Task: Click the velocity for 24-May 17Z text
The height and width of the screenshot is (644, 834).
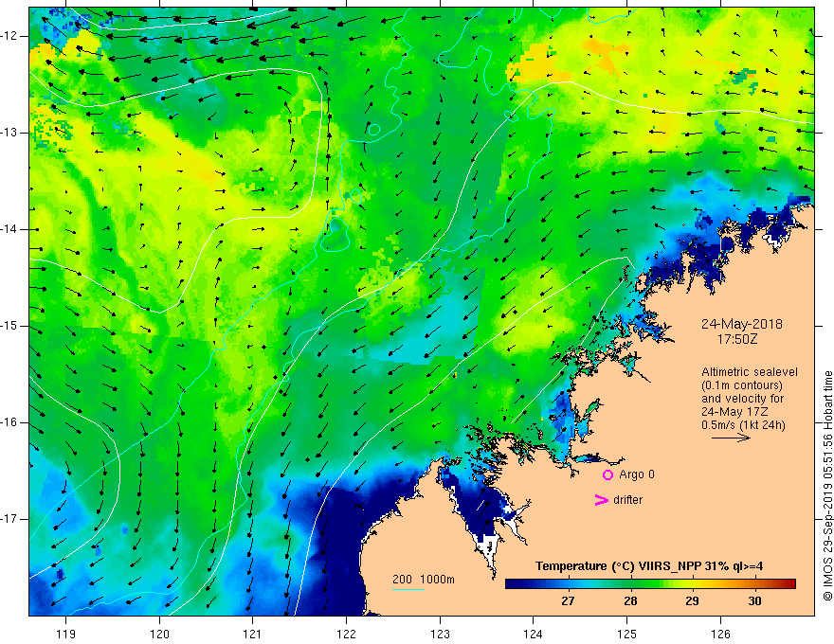Action: tap(742, 405)
